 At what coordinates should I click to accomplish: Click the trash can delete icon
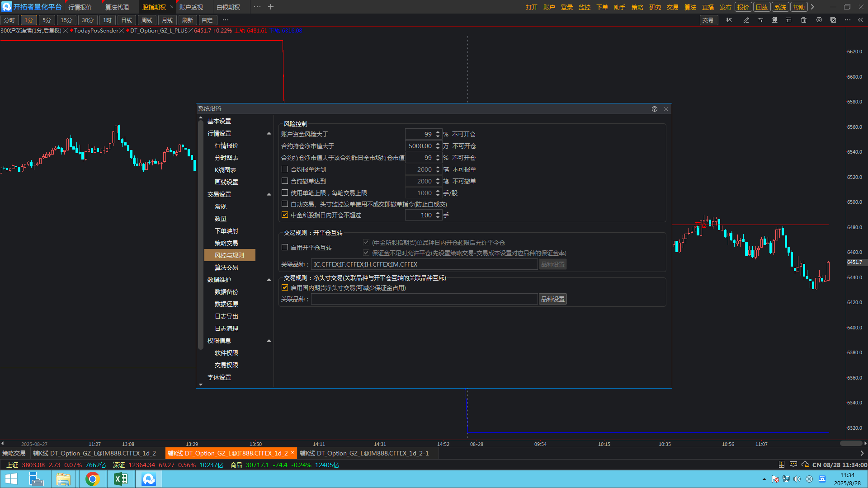pos(804,20)
